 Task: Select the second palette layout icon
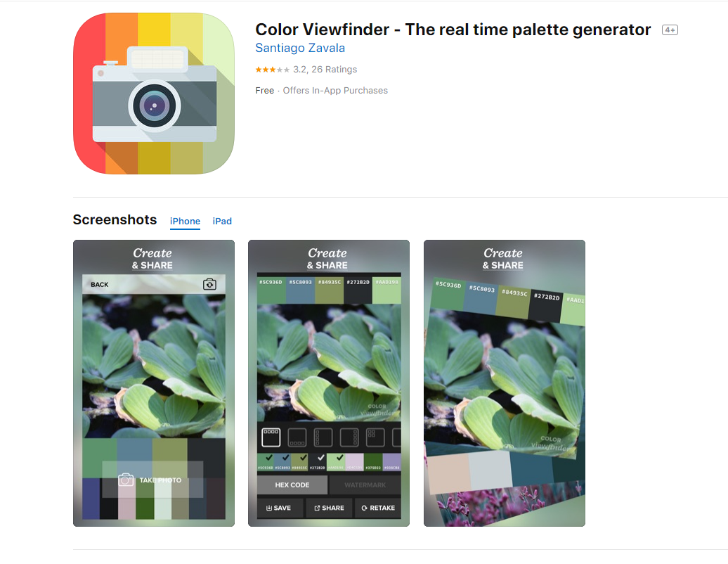point(297,437)
